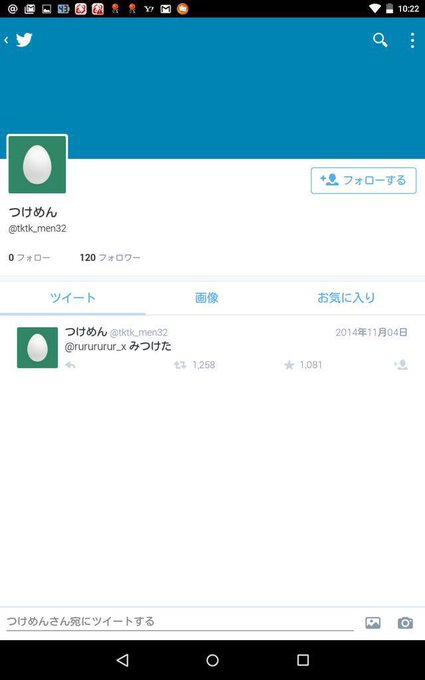425x680 pixels.
Task: Open the large egg profile picture
Action: tap(37, 164)
